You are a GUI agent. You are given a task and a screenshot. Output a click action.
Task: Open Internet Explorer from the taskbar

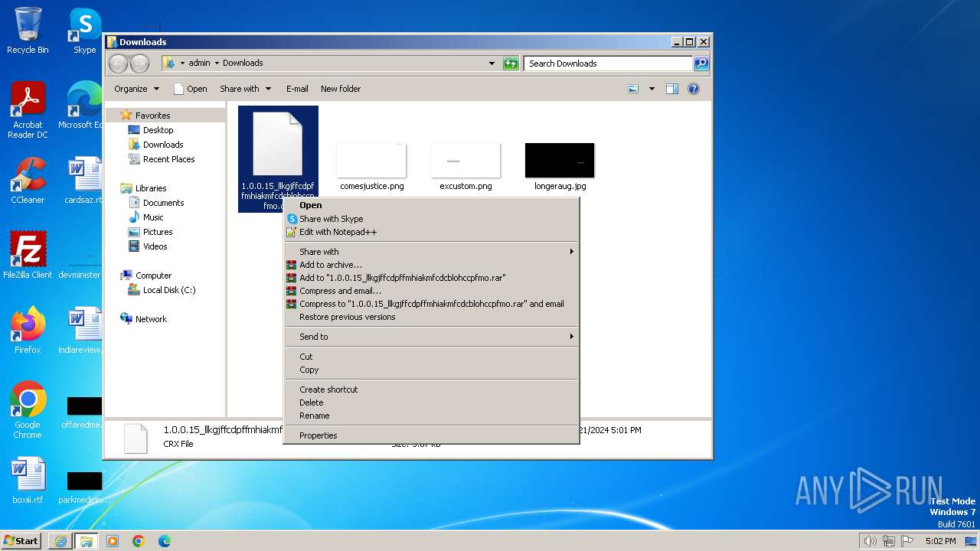(60, 541)
